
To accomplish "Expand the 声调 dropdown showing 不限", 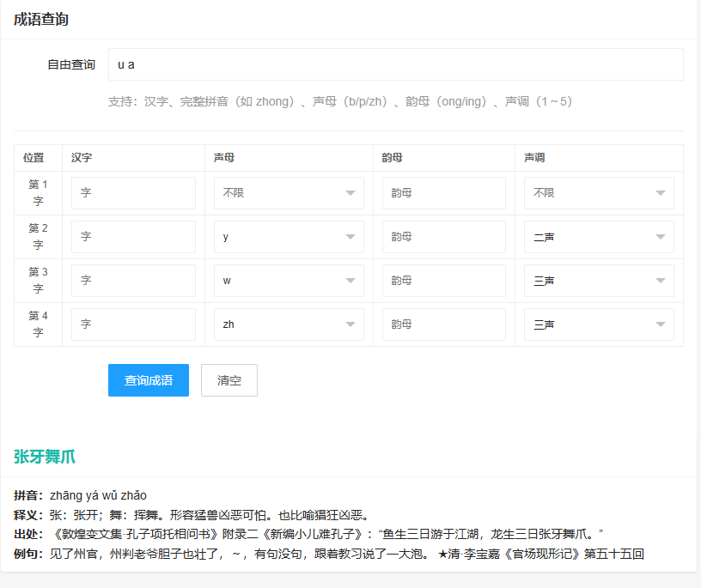I will pos(598,192).
